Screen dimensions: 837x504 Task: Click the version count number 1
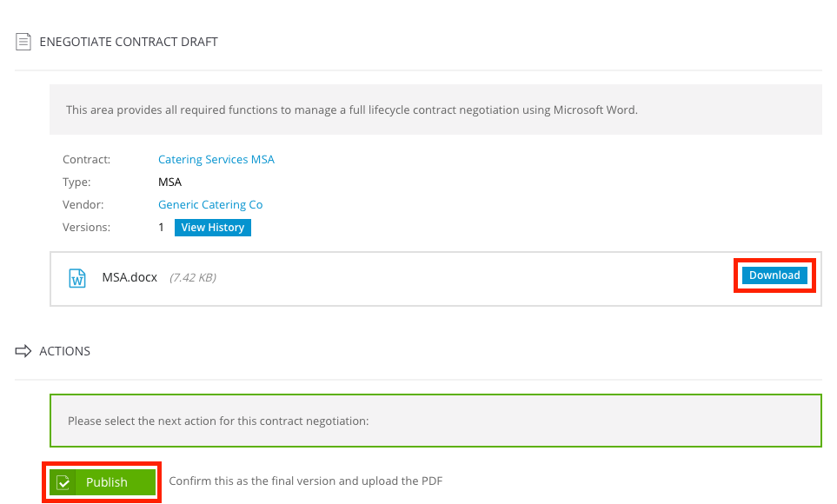tap(161, 228)
